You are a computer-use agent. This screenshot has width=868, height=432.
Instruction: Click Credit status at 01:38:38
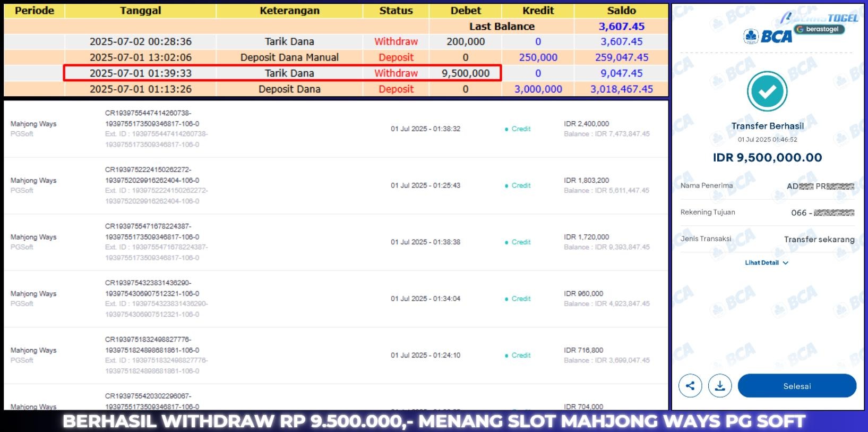(x=518, y=242)
